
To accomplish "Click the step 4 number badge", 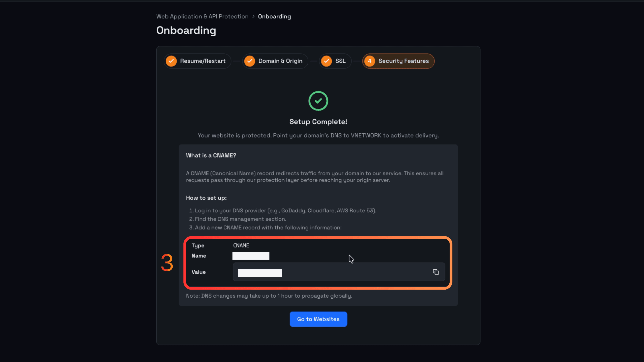I will point(370,61).
